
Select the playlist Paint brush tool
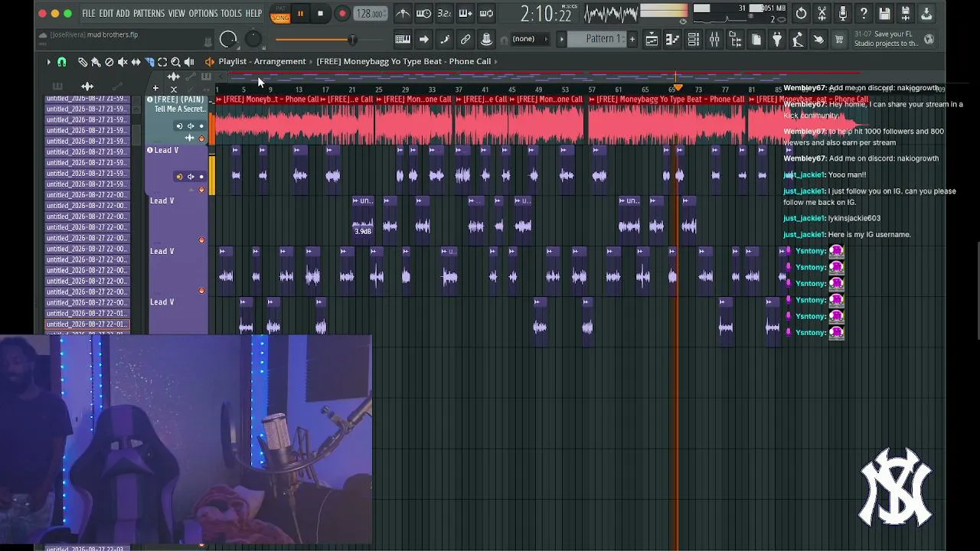[x=96, y=62]
